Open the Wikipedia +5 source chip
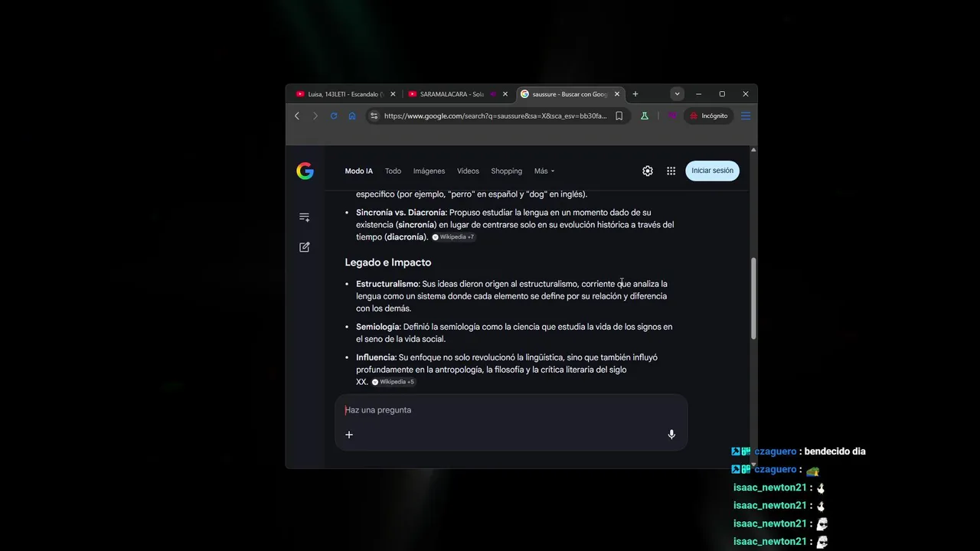 pos(394,382)
